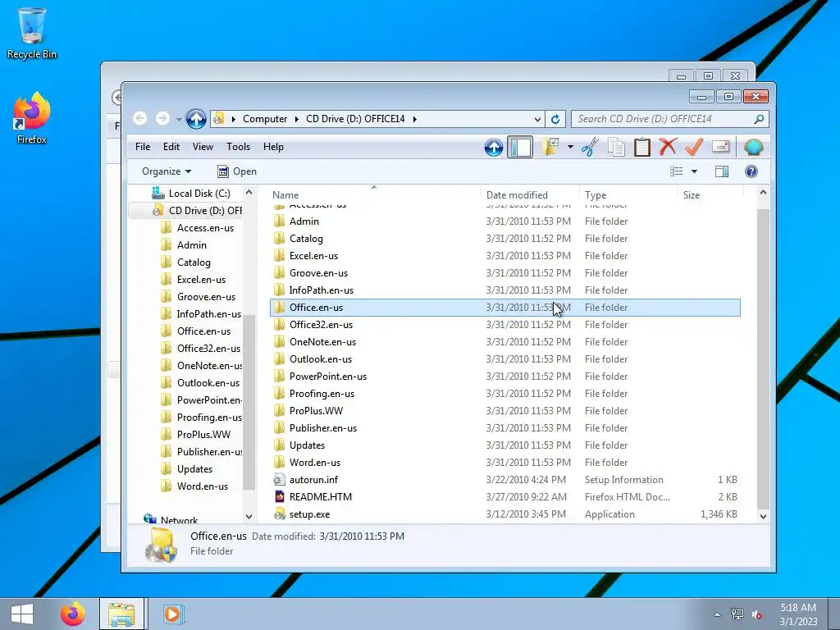Go back with the Back arrow button

pos(140,118)
